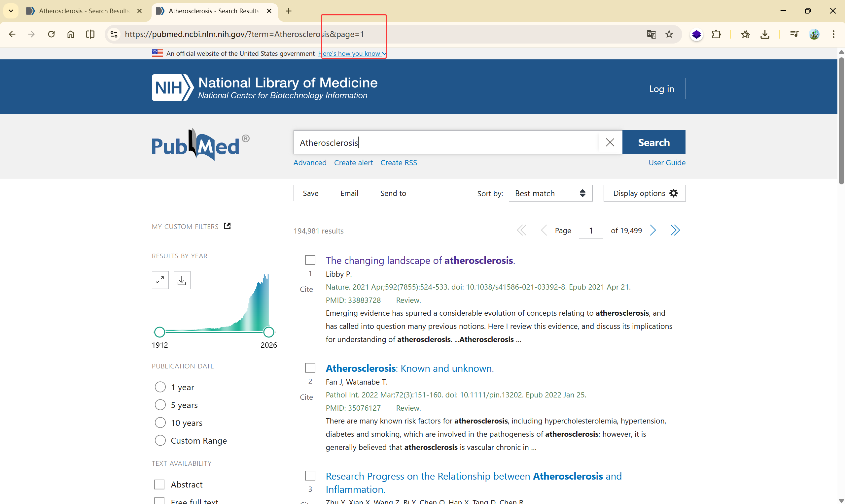Open the Sort by Best match dropdown
Image resolution: width=845 pixels, height=504 pixels.
click(550, 193)
